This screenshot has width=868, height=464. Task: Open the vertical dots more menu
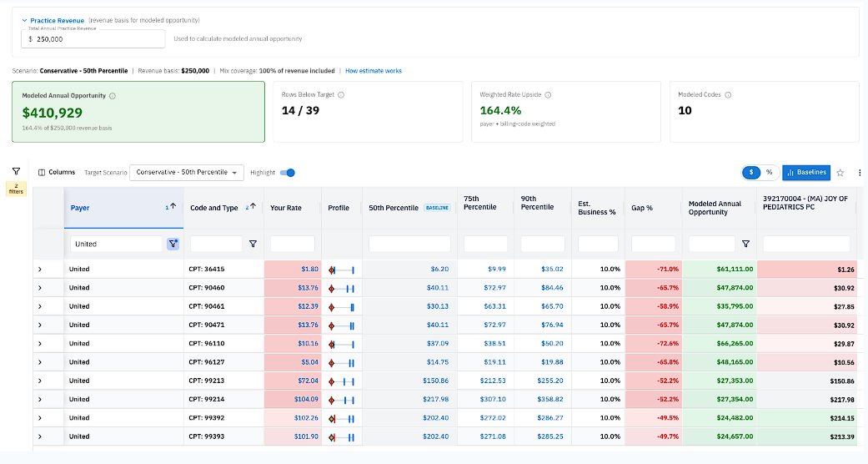[x=860, y=173]
